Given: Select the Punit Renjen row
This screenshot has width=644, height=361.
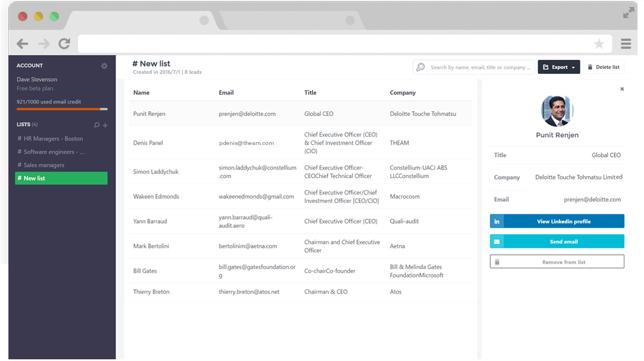Looking at the screenshot, I should pyautogui.click(x=301, y=114).
